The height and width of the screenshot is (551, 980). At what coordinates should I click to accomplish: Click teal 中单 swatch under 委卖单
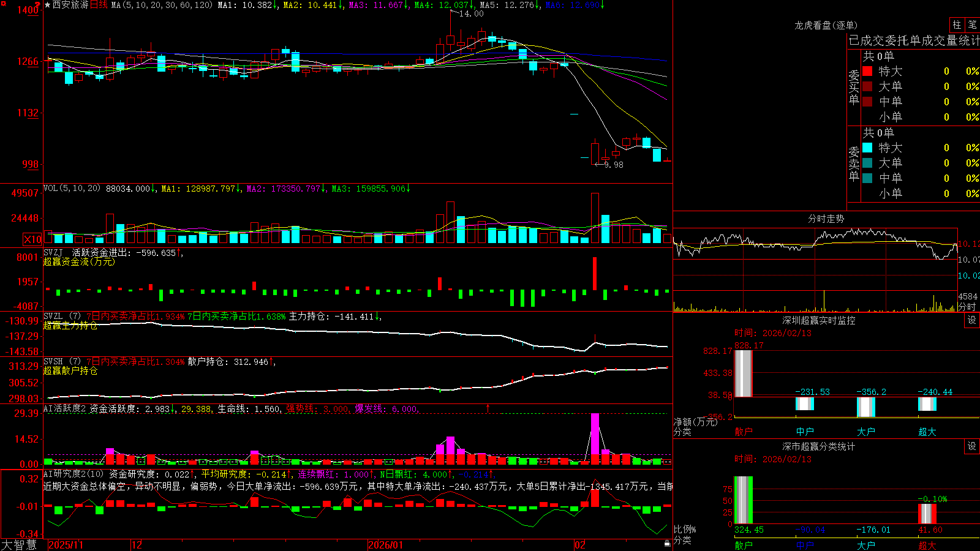coord(867,178)
